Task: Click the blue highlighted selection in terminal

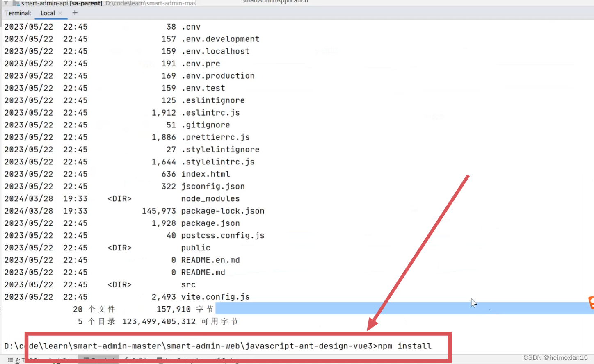Action: coord(402,308)
